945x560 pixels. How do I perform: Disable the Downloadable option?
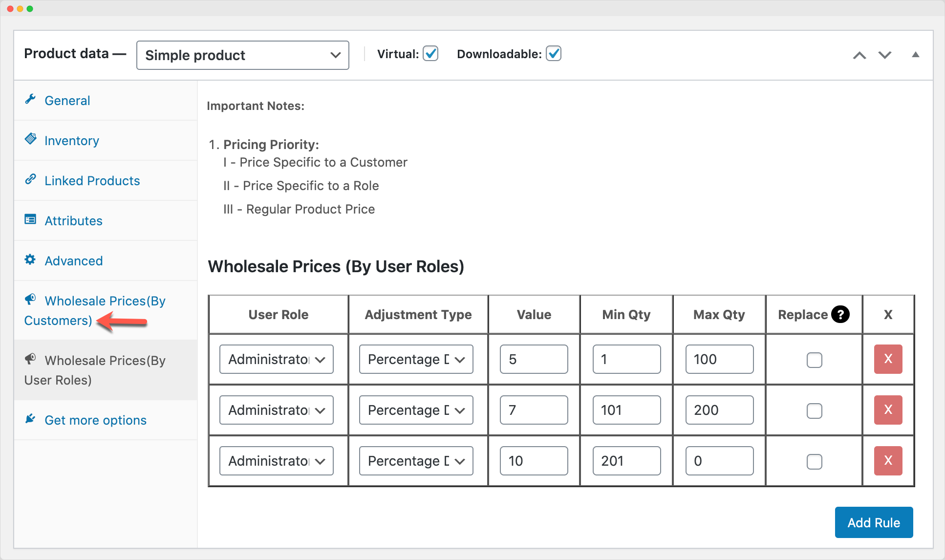tap(553, 54)
